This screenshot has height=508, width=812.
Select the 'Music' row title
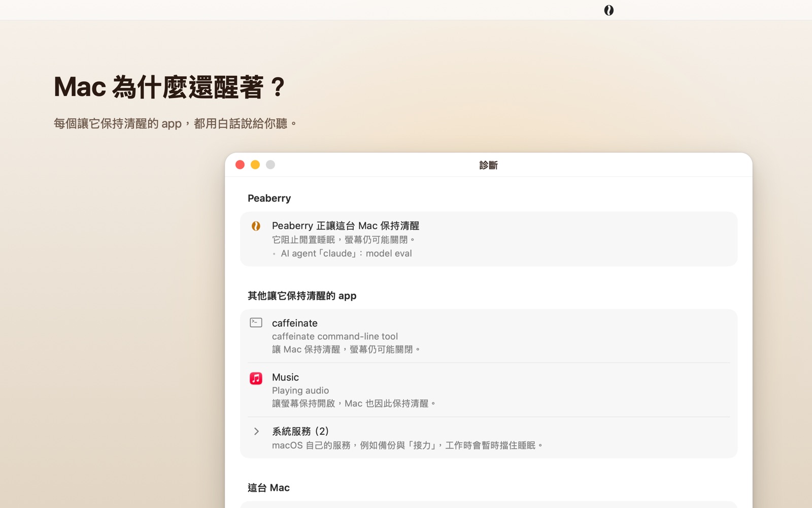pos(285,377)
